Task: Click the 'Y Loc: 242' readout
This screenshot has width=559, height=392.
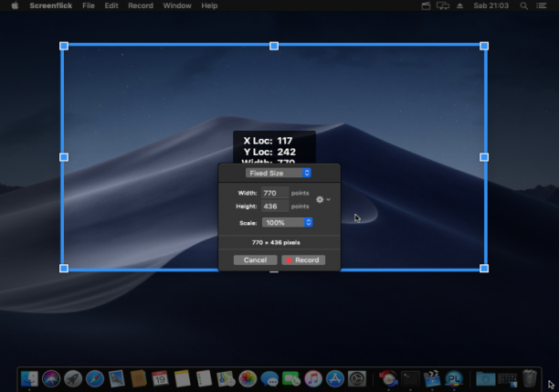Action: tap(269, 152)
